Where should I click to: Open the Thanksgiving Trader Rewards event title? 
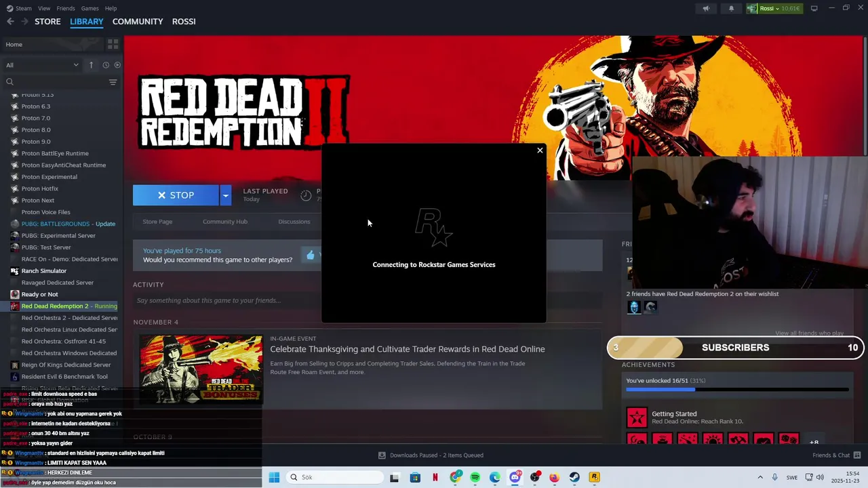408,349
